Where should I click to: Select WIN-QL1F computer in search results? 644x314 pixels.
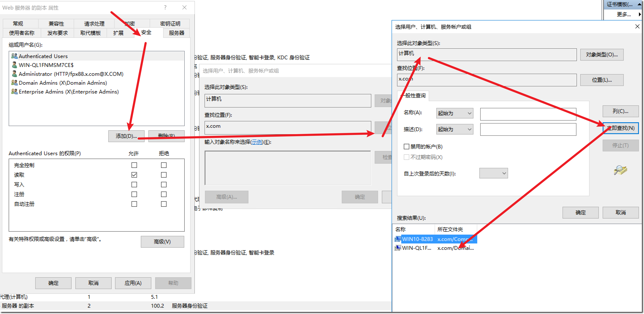[416, 248]
